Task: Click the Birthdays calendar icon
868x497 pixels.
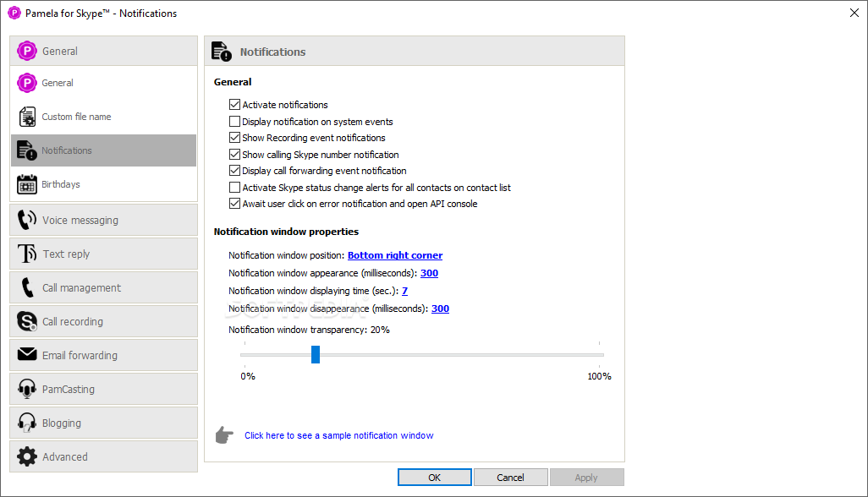Action: (x=26, y=184)
